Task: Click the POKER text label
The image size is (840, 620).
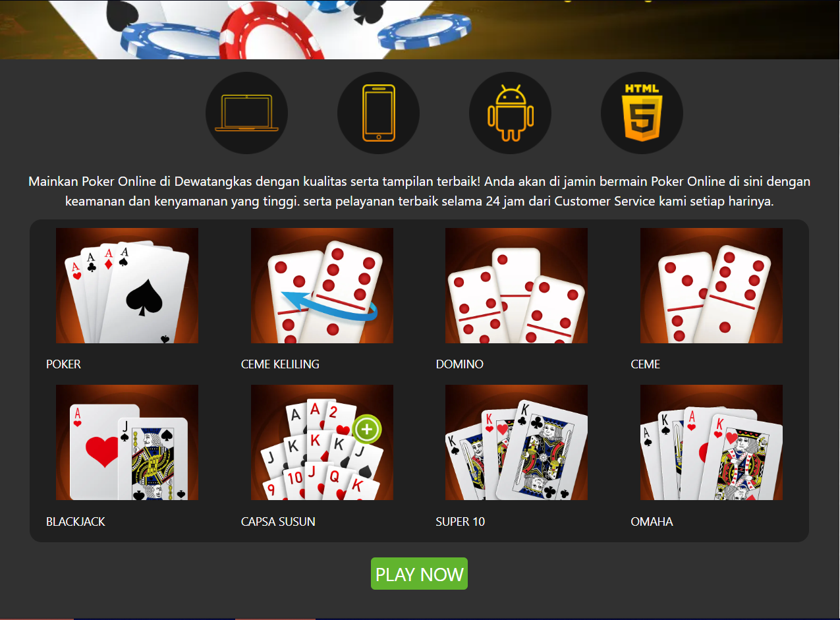Action: tap(63, 364)
